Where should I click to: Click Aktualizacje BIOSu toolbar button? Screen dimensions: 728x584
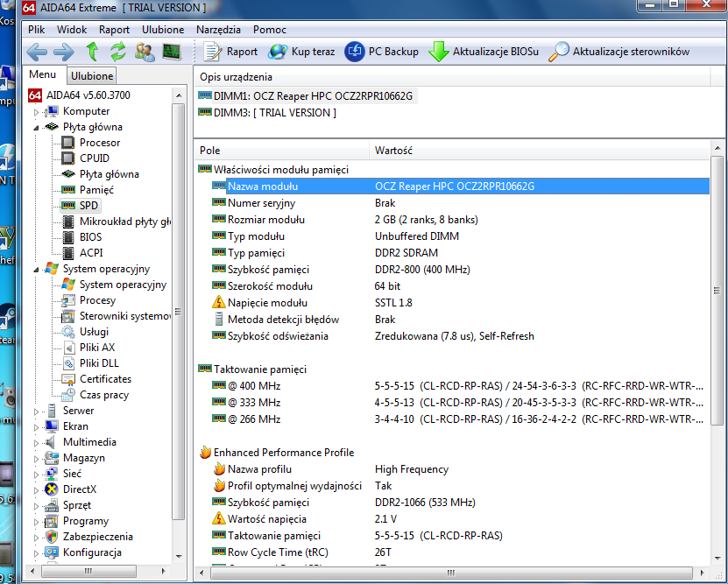pos(484,52)
